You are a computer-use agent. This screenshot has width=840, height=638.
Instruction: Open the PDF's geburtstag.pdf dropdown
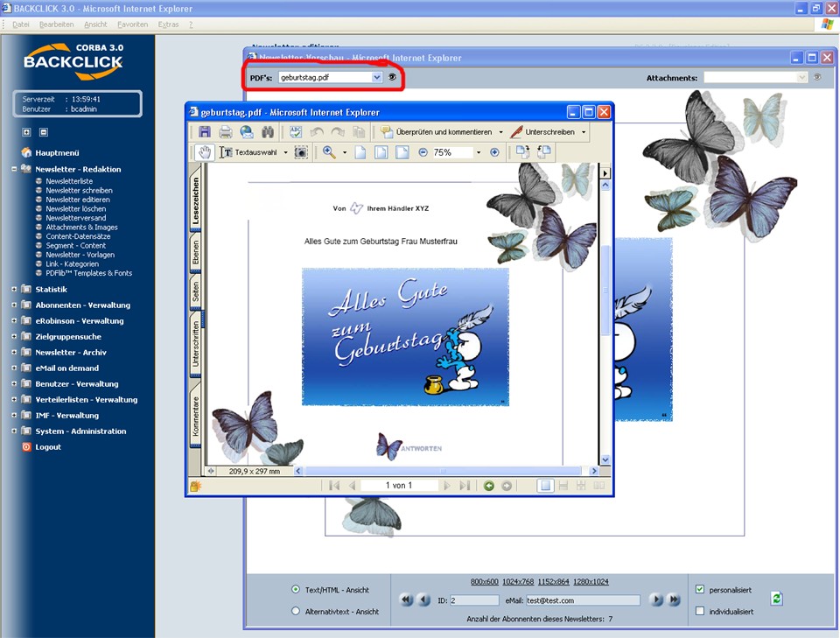coord(376,77)
